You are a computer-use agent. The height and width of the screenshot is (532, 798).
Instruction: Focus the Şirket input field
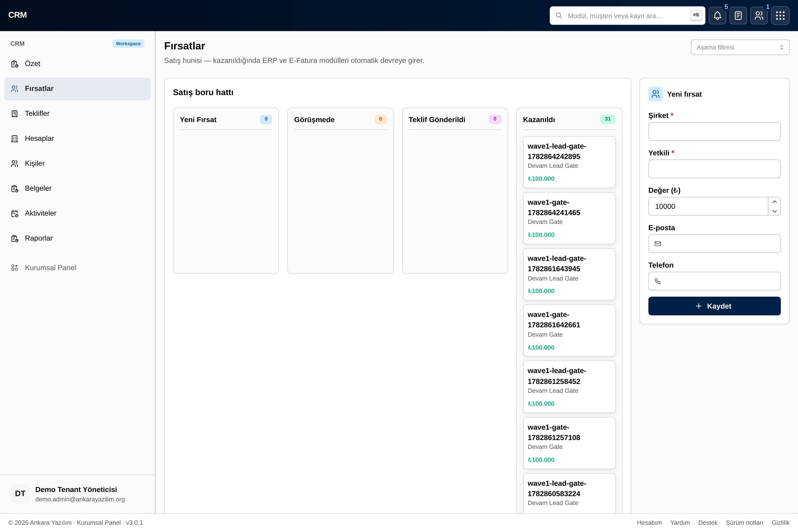[x=714, y=131]
